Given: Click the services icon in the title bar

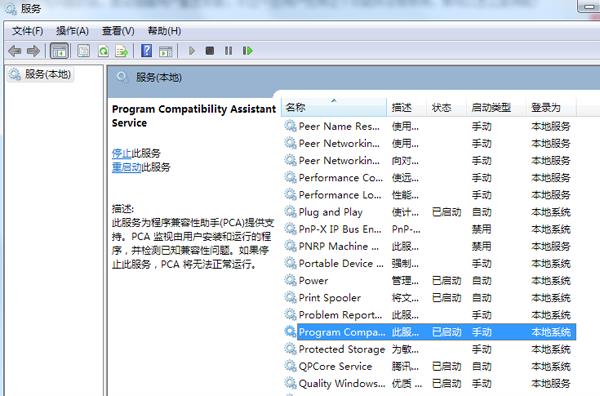Looking at the screenshot, I should pyautogui.click(x=11, y=8).
